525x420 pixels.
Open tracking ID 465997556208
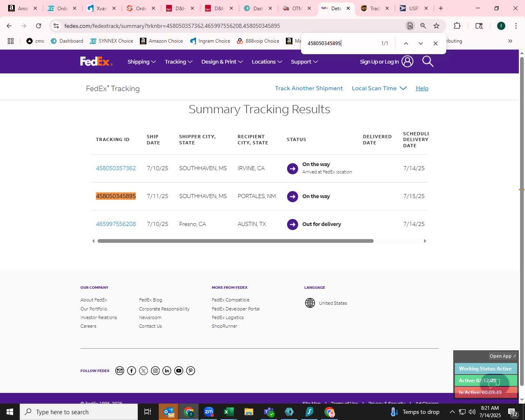click(116, 224)
